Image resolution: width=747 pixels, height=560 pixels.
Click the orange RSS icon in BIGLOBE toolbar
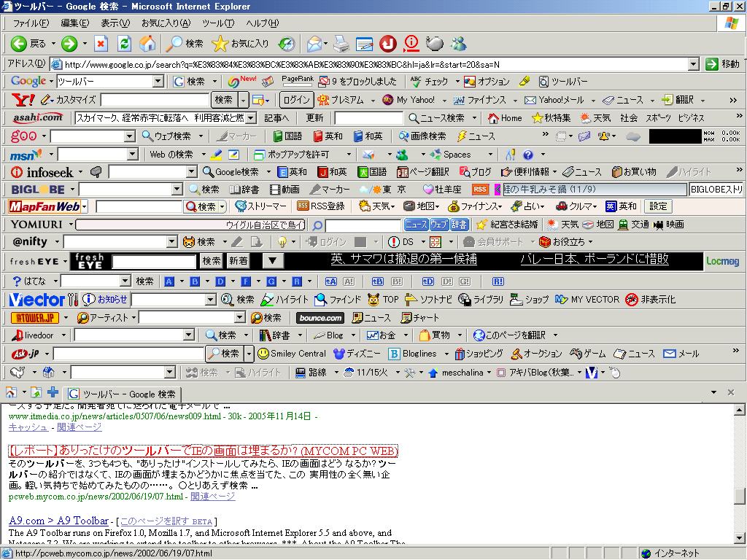pyautogui.click(x=480, y=190)
